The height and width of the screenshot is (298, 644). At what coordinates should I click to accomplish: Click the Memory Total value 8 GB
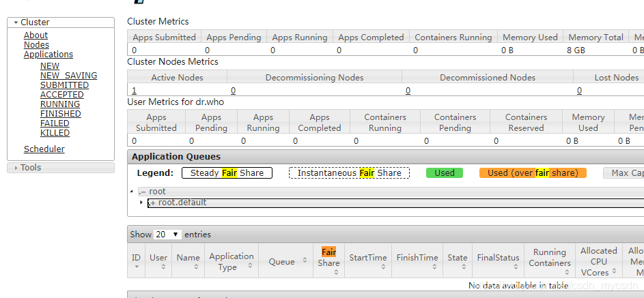click(x=576, y=50)
